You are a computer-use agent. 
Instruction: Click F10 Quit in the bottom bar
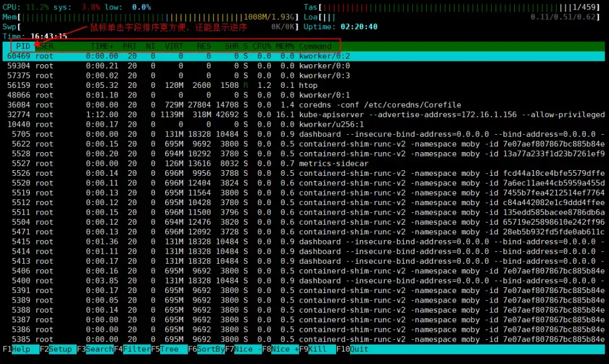pos(352,349)
